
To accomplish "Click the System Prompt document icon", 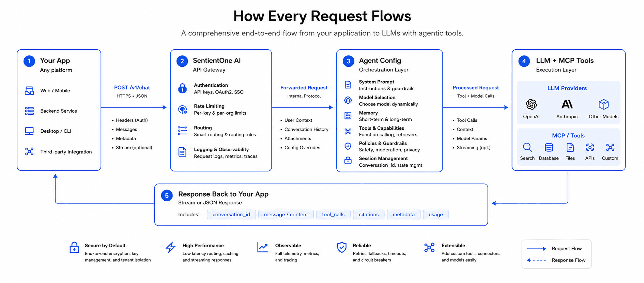I will pyautogui.click(x=348, y=85).
